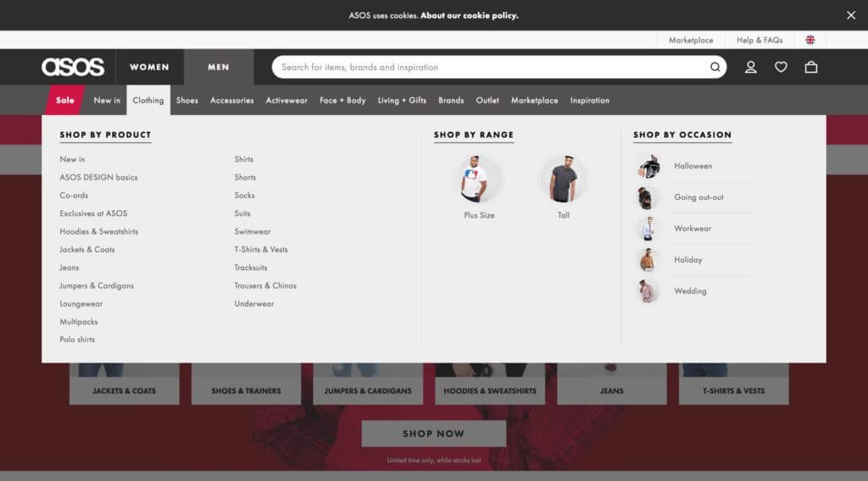Viewport: 868px width, 481px height.
Task: Select the Tall range thumbnail
Action: pos(563,180)
